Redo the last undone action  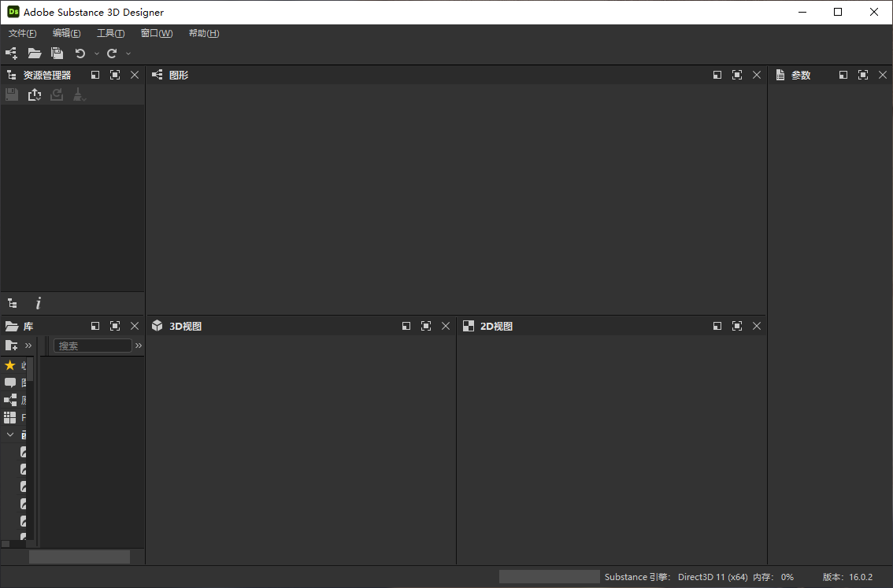pyautogui.click(x=112, y=53)
